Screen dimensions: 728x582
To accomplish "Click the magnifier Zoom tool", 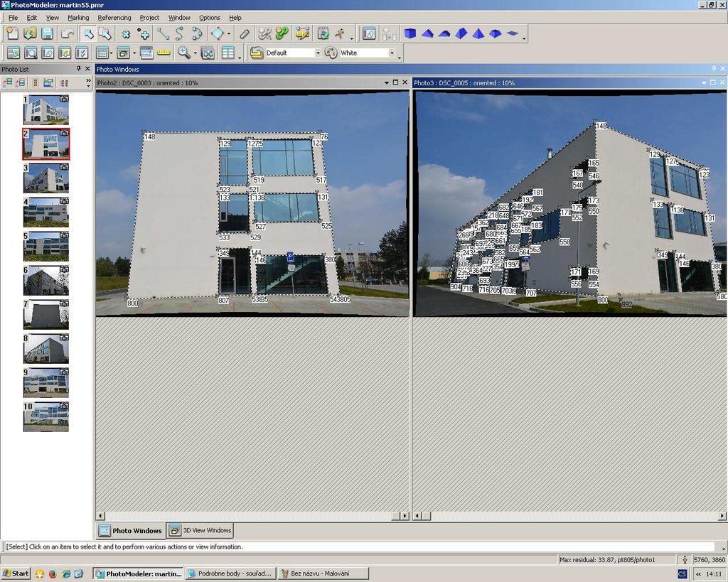I will click(184, 53).
